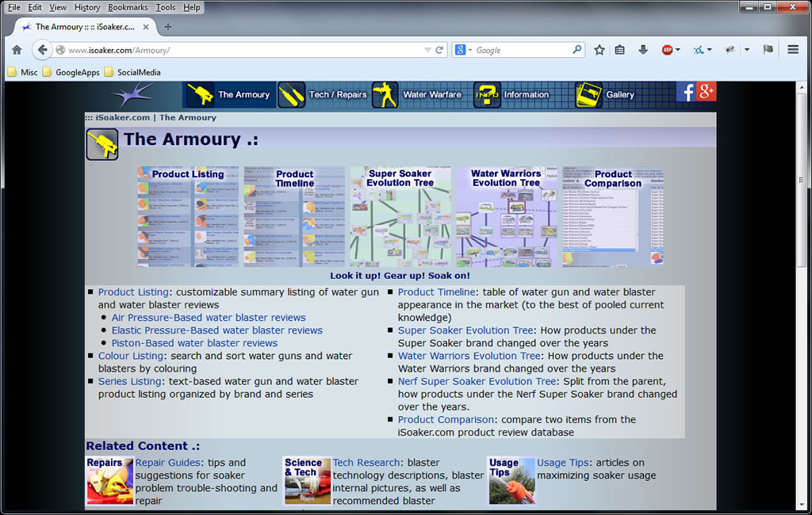
Task: Close the Armoury browser tab
Action: (x=146, y=27)
